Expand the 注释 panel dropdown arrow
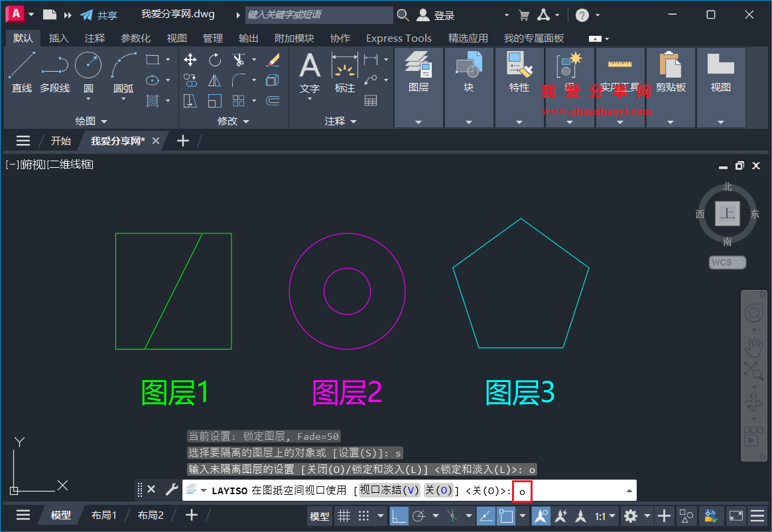The image size is (772, 532). [x=354, y=121]
